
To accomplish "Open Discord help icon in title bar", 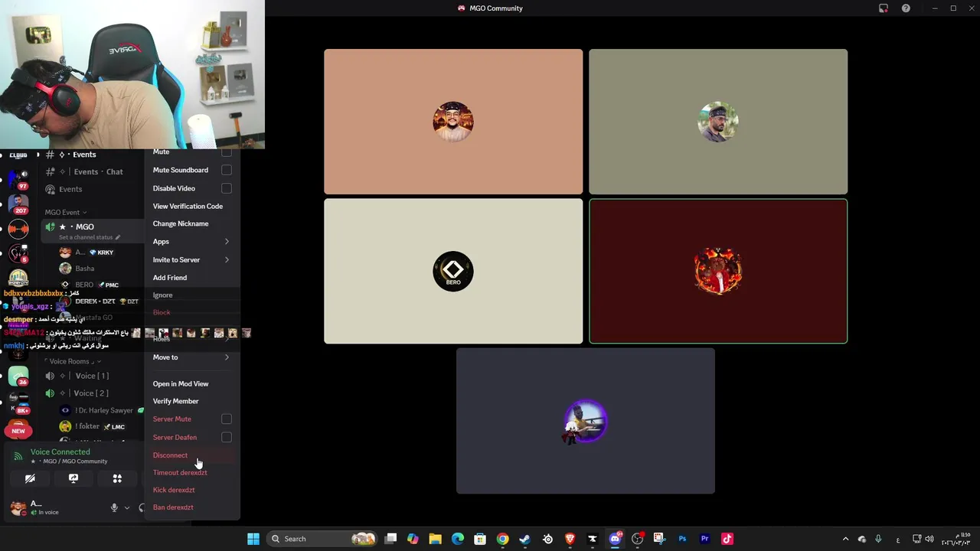I will (906, 8).
